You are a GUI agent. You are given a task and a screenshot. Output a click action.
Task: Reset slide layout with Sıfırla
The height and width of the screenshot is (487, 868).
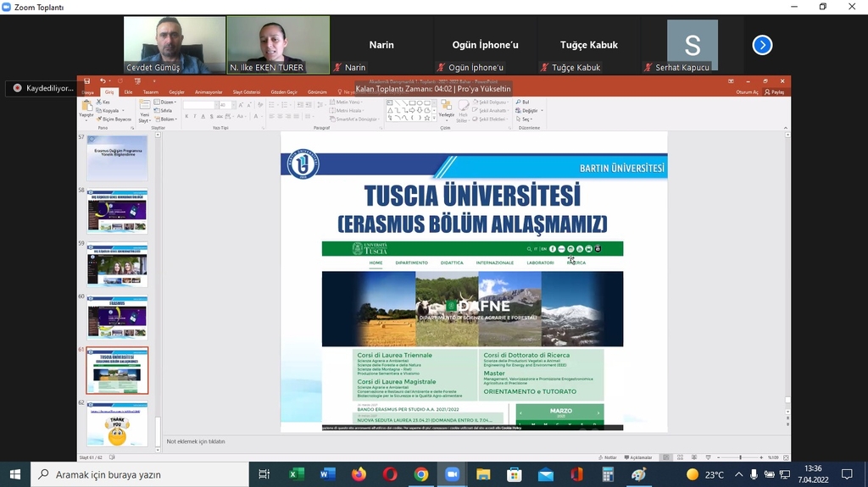[164, 110]
